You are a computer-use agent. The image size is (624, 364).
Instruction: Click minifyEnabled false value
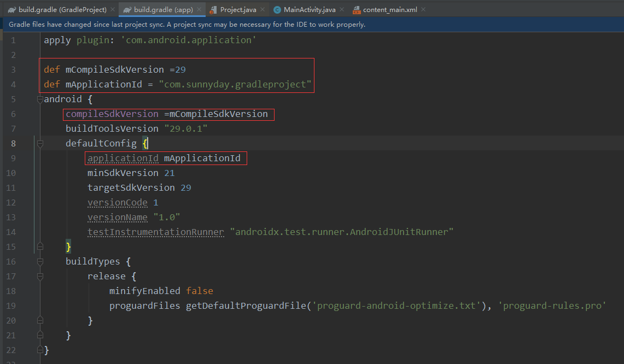point(200,291)
